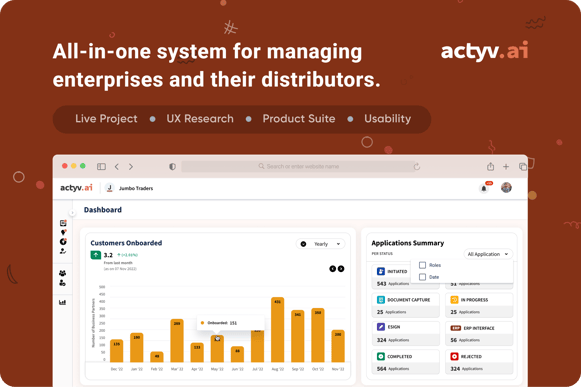This screenshot has width=581, height=387.
Task: Click the 56 Applications count
Action: point(467,340)
